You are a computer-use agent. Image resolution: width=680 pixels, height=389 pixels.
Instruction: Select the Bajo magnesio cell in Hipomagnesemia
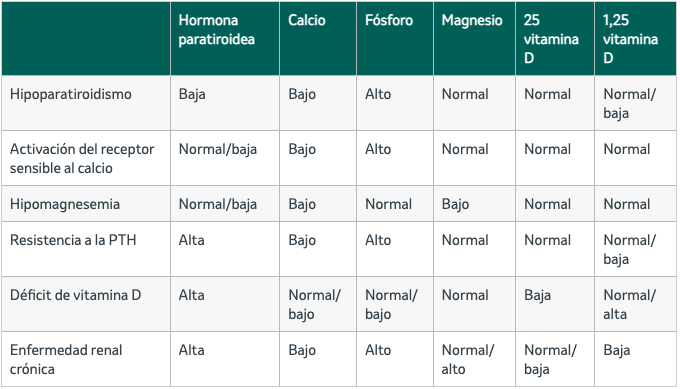coord(455,204)
